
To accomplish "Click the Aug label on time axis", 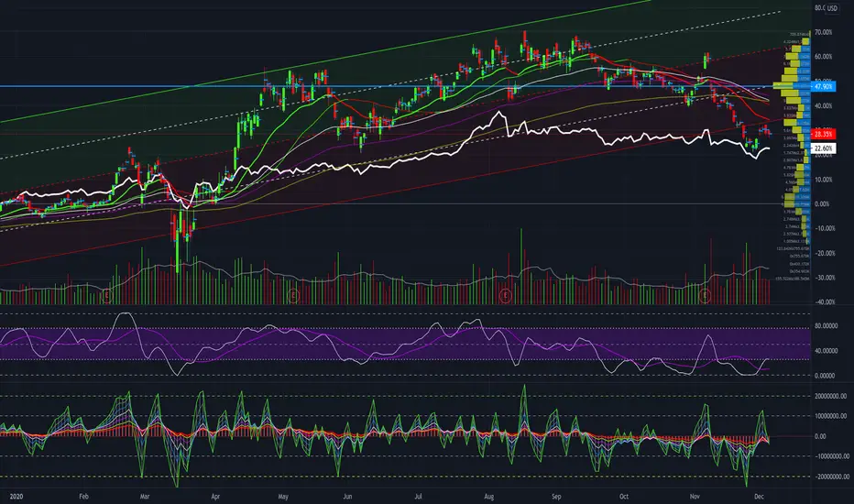I will [x=489, y=497].
